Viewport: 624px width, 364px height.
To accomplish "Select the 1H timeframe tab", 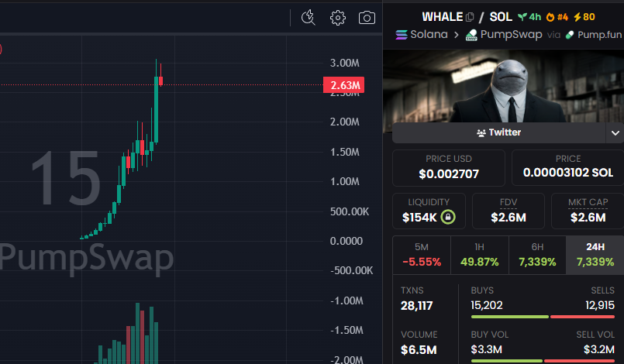I will click(480, 255).
